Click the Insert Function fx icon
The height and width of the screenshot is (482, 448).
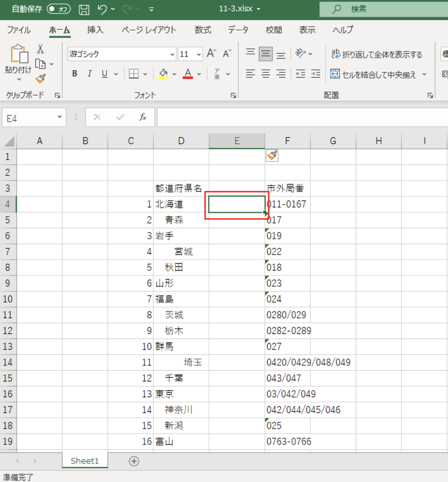point(143,117)
